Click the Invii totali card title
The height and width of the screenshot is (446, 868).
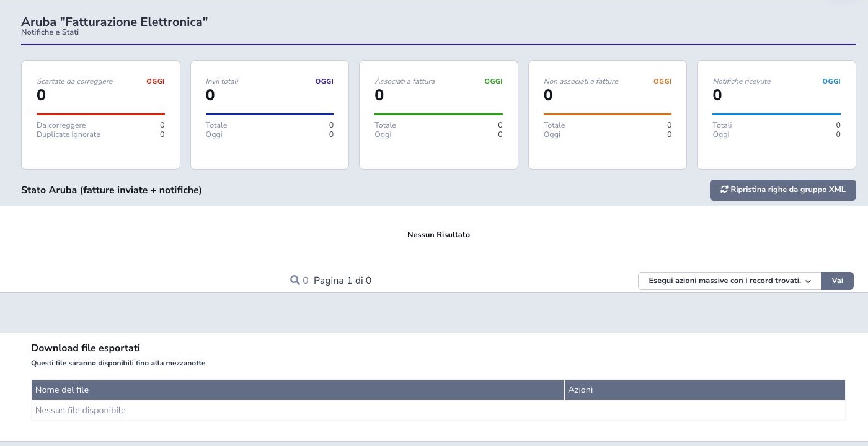(x=222, y=81)
